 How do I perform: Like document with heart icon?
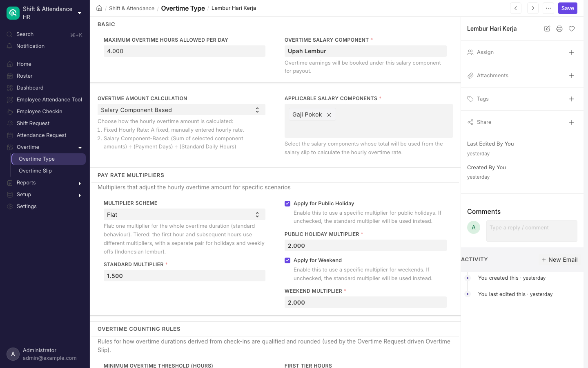tap(572, 29)
